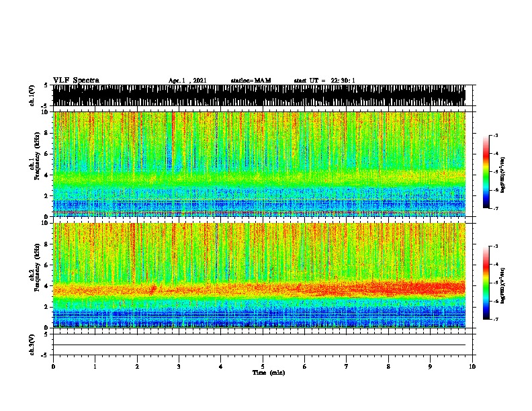Screen dimensions: 532x411
Task: Click the log(PSD) label beside ch.2 color bar
Action: tap(503, 285)
